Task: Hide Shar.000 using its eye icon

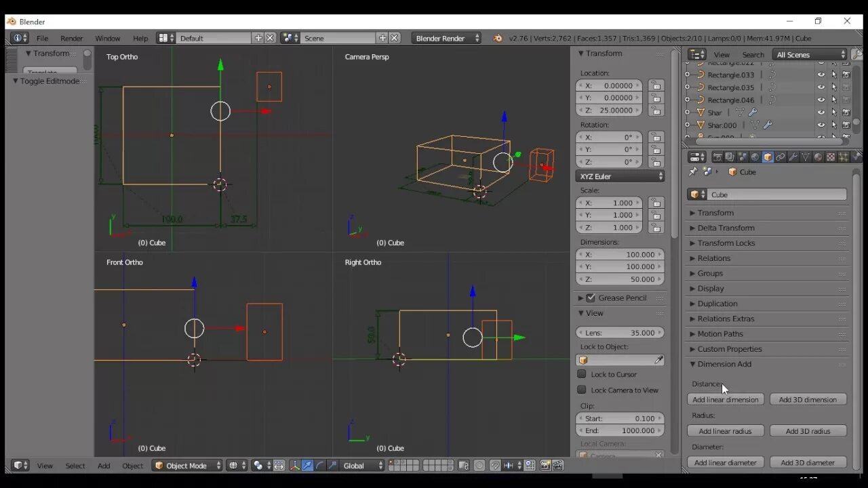Action: pos(821,125)
